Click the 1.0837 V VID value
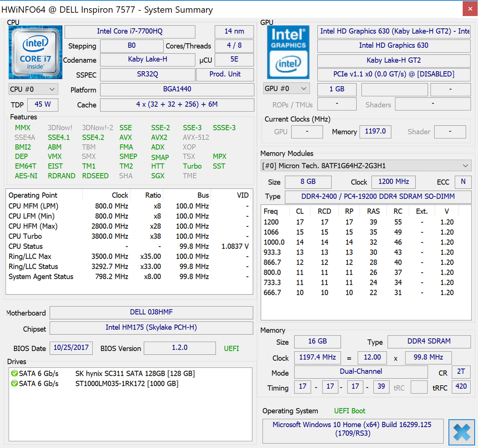Screen dimensions: 478x448 pos(235,246)
